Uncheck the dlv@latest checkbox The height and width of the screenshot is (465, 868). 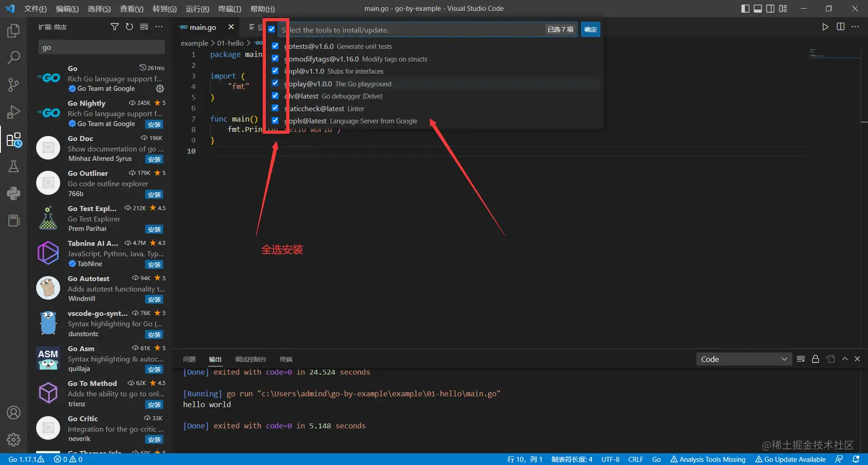(276, 96)
